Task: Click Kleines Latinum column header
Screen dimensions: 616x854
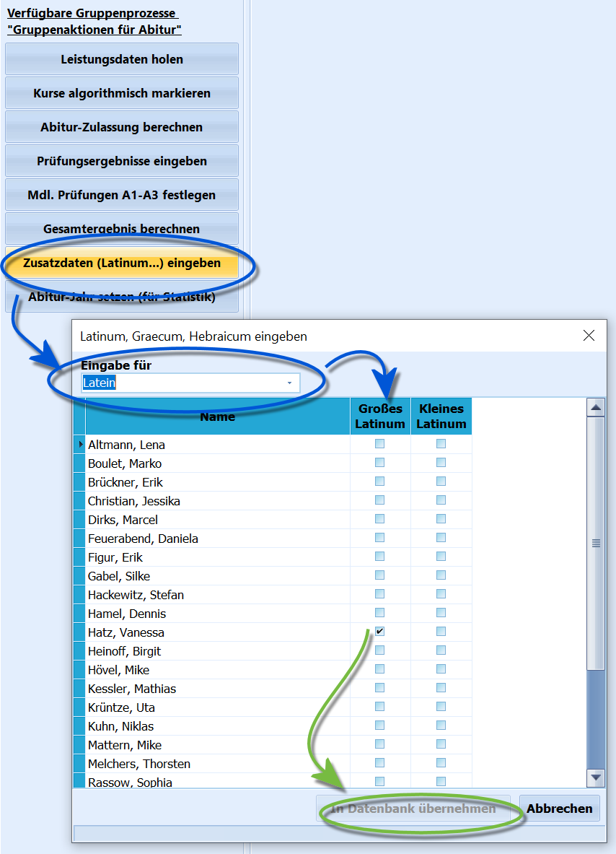Action: [x=441, y=416]
